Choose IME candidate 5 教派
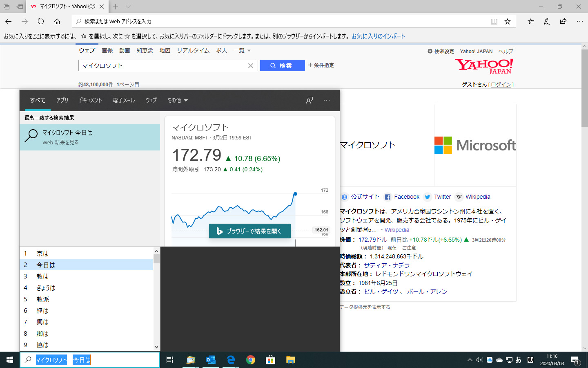This screenshot has height=368, width=588. (x=87, y=299)
